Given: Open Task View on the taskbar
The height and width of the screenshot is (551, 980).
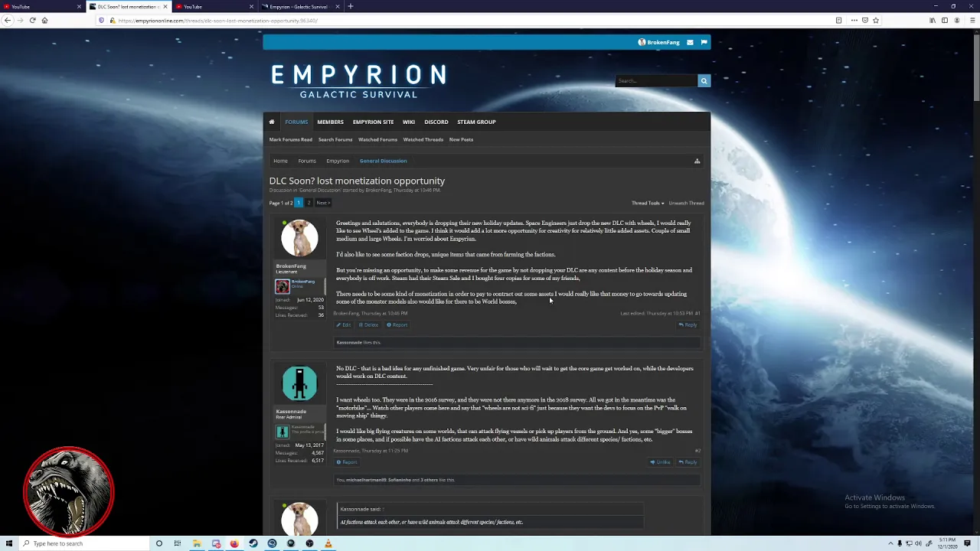Looking at the screenshot, I should (177, 543).
